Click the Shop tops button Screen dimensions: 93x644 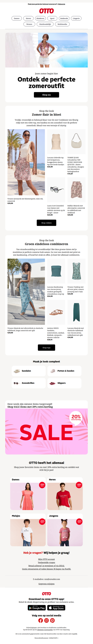pos(46,348)
